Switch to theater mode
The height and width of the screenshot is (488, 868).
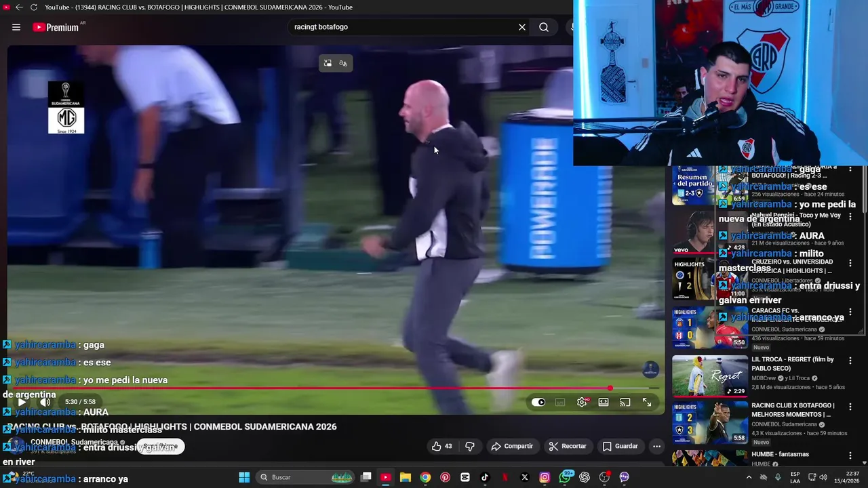coord(603,402)
